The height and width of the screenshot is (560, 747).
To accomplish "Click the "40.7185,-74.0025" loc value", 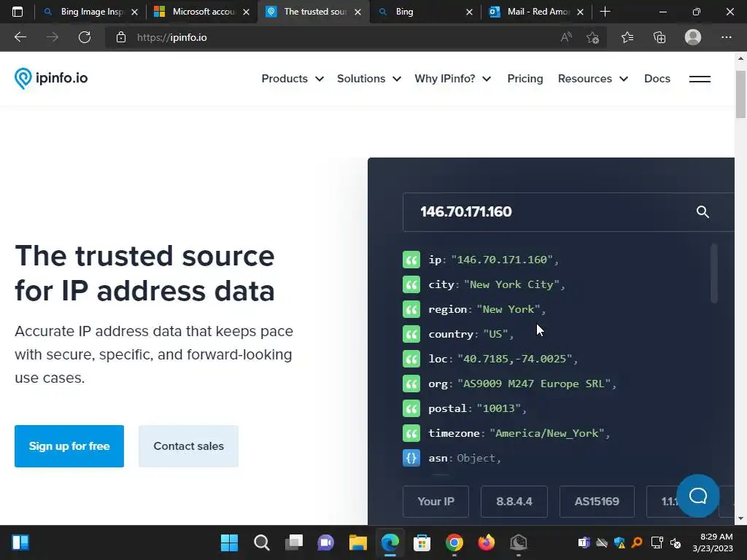I will (514, 359).
